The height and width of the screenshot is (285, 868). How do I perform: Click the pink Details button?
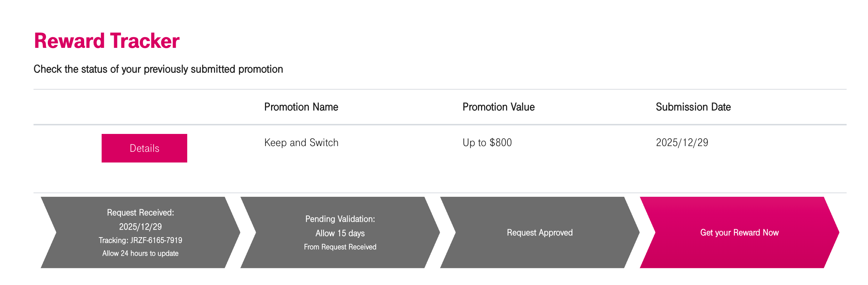pyautogui.click(x=144, y=148)
